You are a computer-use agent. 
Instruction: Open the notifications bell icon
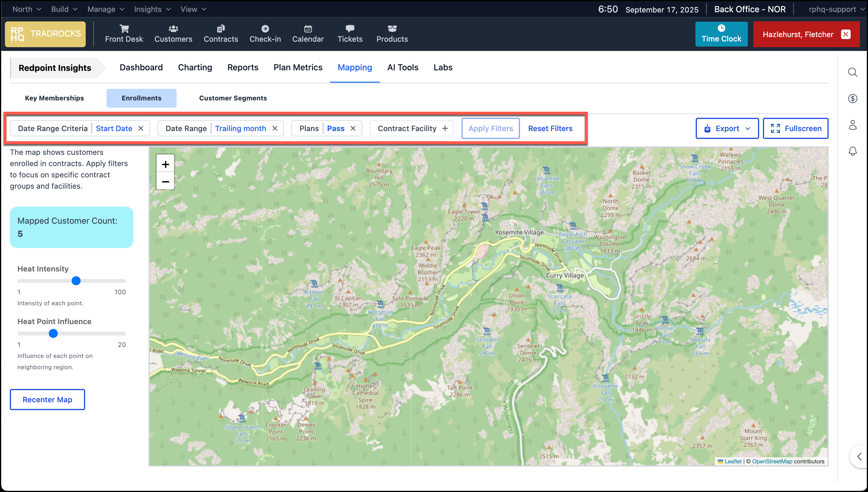click(852, 151)
